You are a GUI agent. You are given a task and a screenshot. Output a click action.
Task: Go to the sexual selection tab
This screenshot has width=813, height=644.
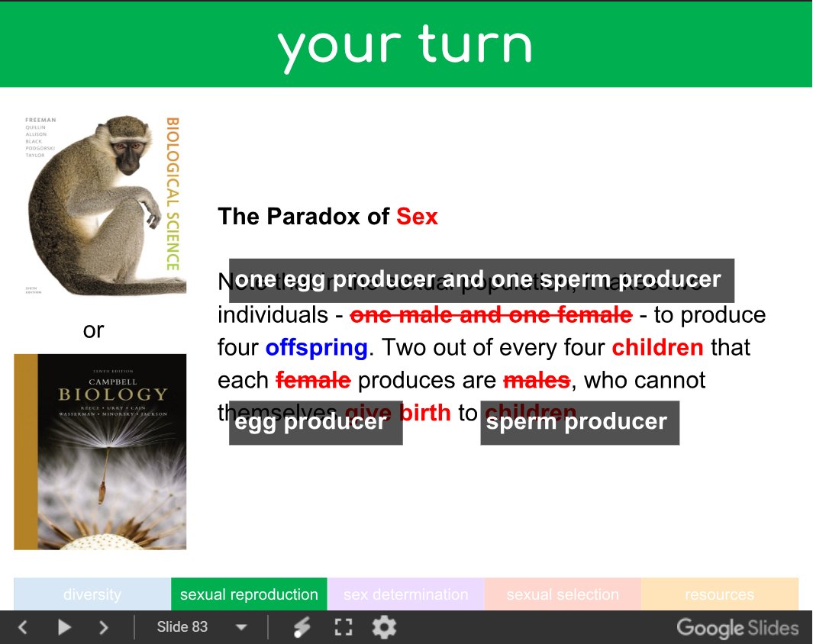point(563,594)
